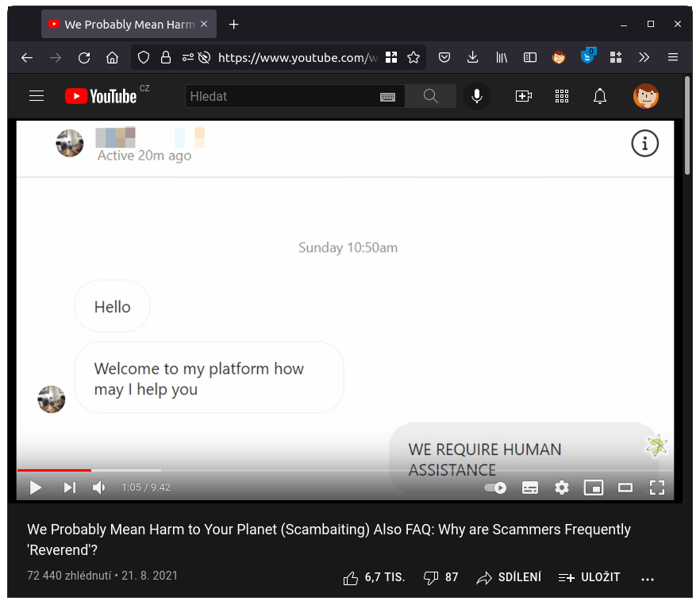Open the Create video icon
The height and width of the screenshot is (605, 700).
point(524,96)
